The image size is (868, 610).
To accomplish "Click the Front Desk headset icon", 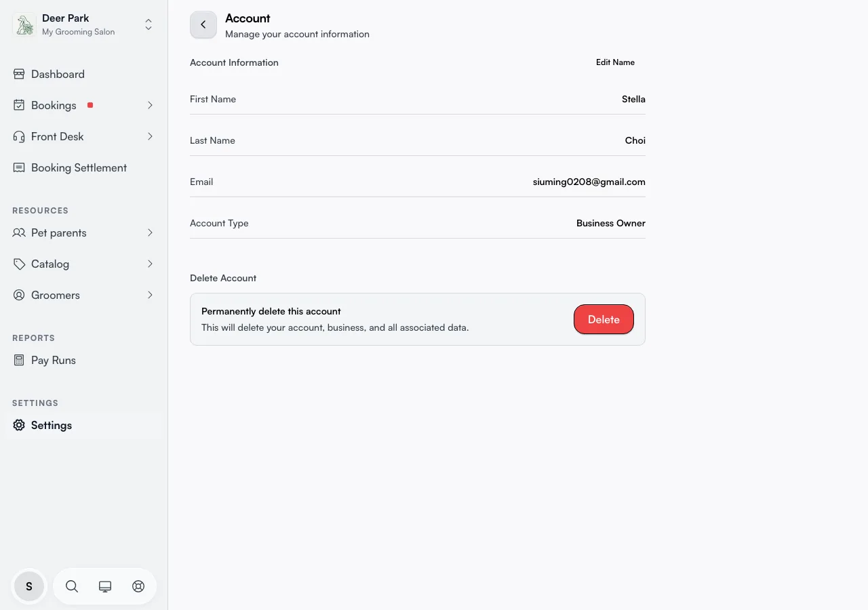I will [19, 136].
